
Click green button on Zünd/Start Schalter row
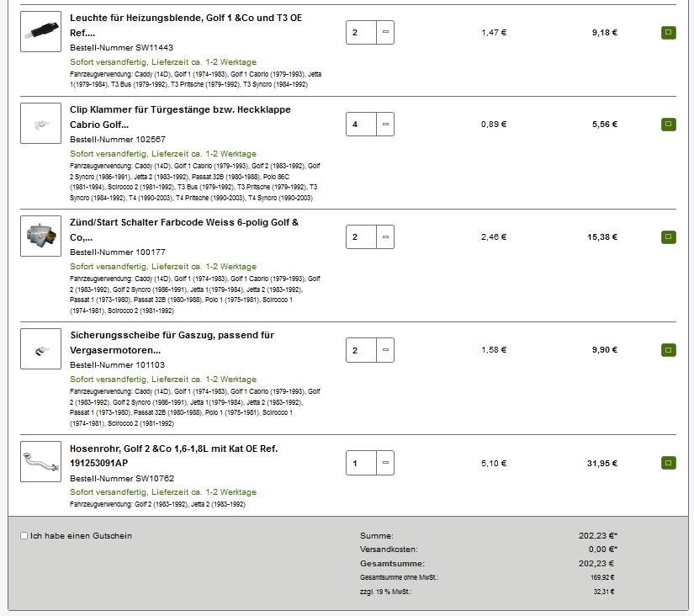[669, 237]
